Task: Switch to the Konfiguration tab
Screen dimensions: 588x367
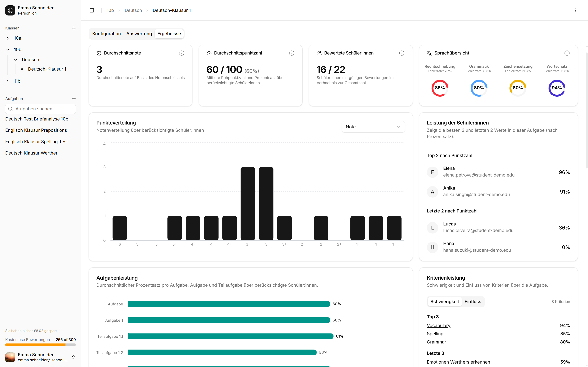Action: (106, 34)
